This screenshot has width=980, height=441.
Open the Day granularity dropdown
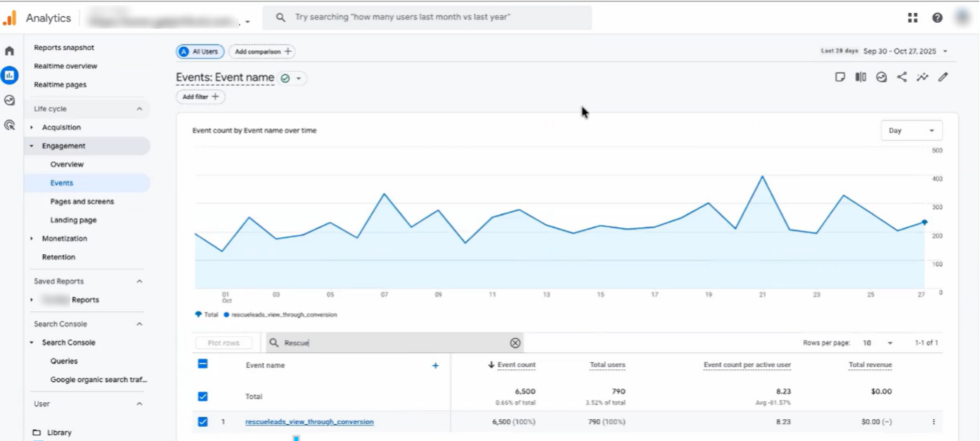[911, 131]
